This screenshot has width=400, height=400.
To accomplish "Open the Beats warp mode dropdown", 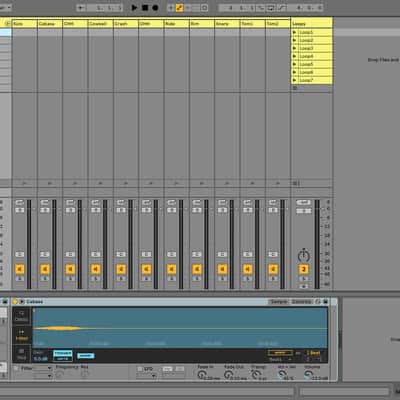I will 280,359.
